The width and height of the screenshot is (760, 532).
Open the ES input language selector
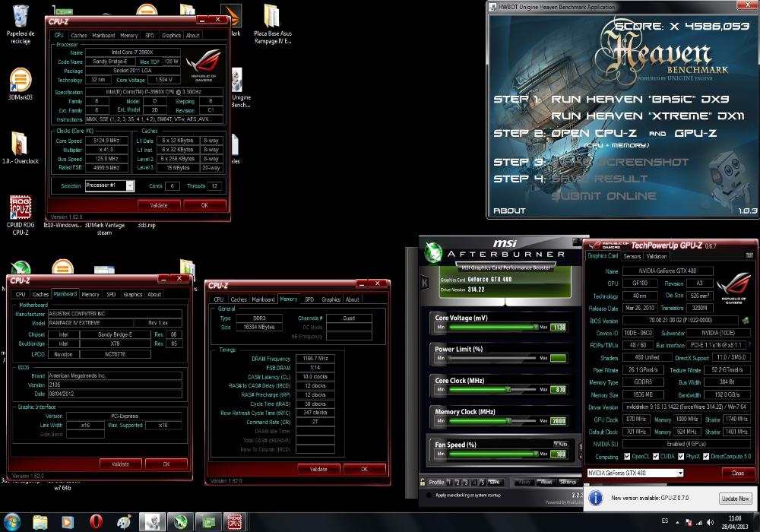coord(664,521)
